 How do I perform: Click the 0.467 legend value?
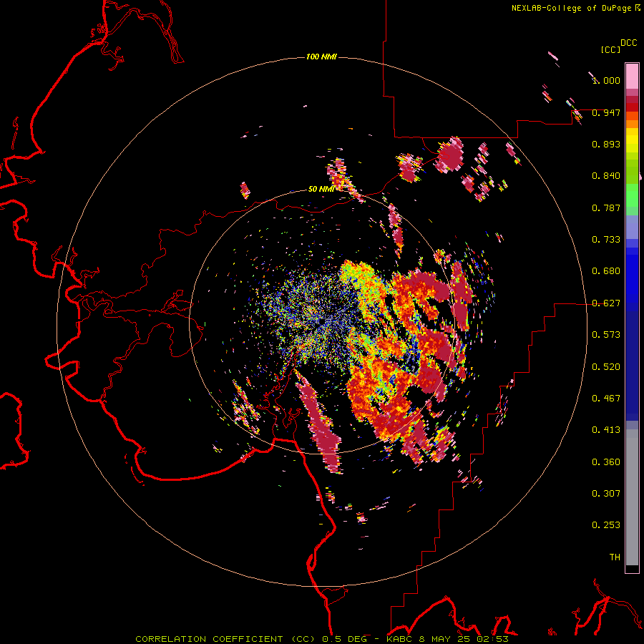[606, 399]
